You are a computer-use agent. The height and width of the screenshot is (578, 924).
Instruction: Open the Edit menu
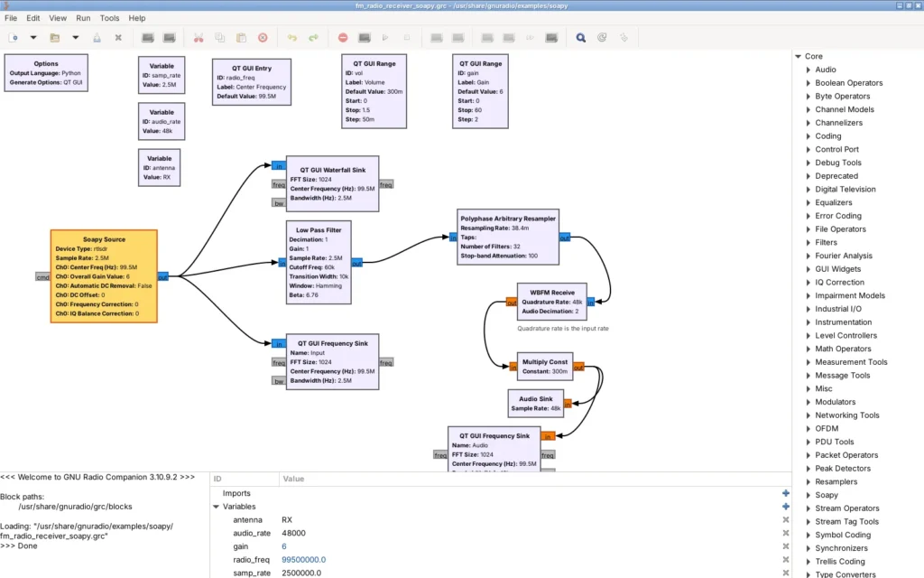pos(33,18)
